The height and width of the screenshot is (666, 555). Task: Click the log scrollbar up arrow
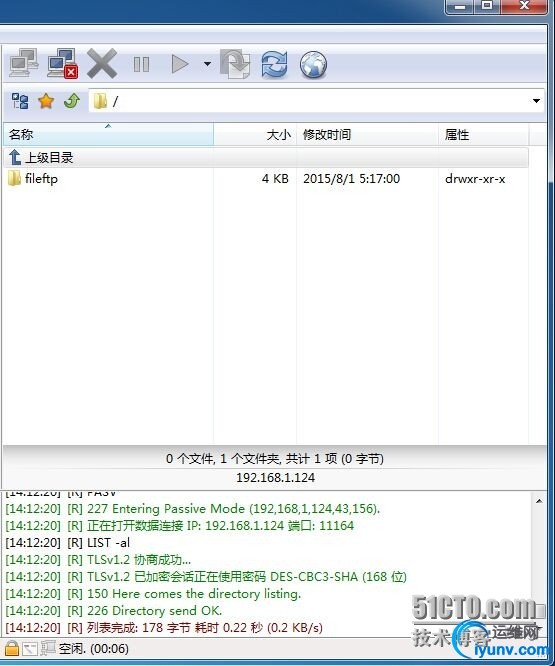tap(539, 501)
